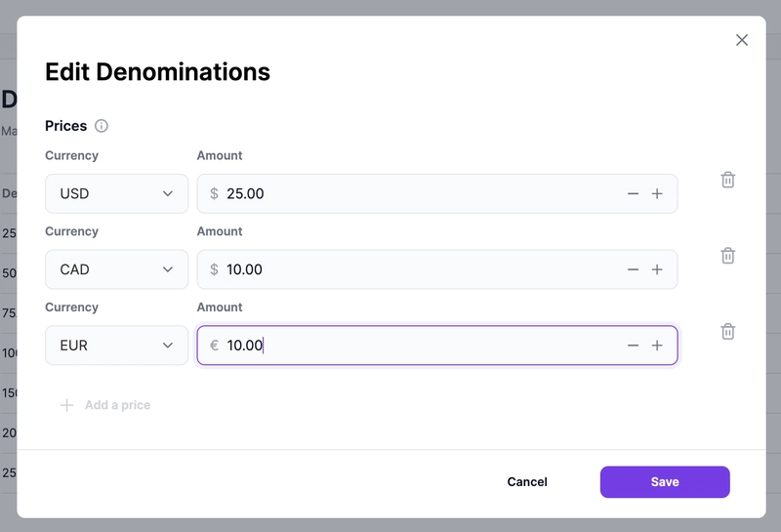Delete the EUR price row

click(x=727, y=332)
